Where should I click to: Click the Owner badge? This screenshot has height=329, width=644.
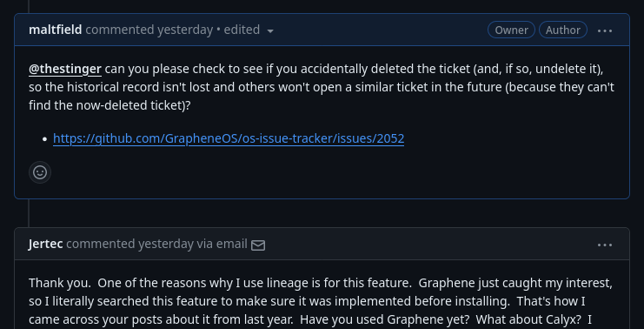511,30
